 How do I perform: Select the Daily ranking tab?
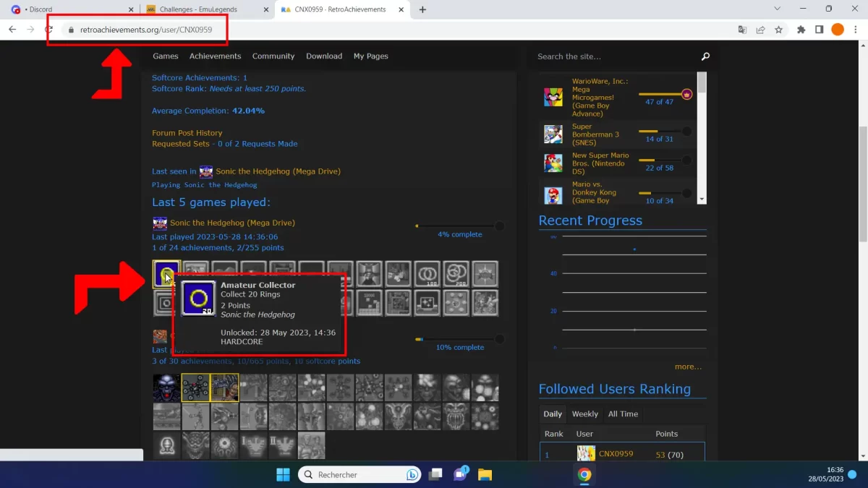(553, 414)
